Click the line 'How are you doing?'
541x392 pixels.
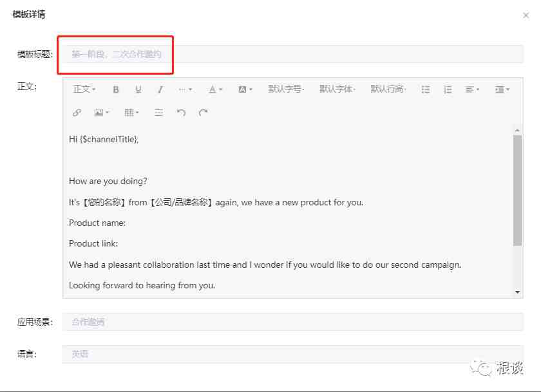[108, 181]
